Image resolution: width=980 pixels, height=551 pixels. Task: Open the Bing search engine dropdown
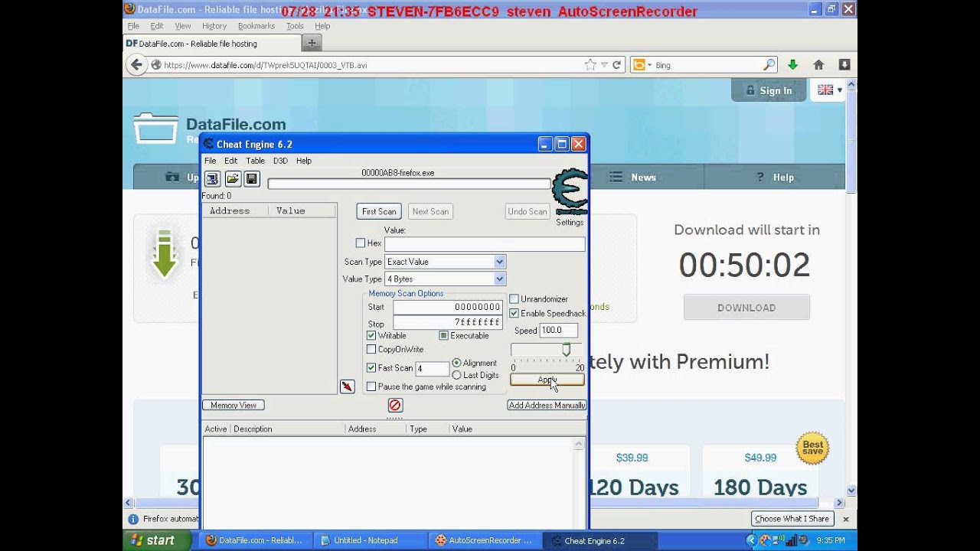click(x=642, y=65)
